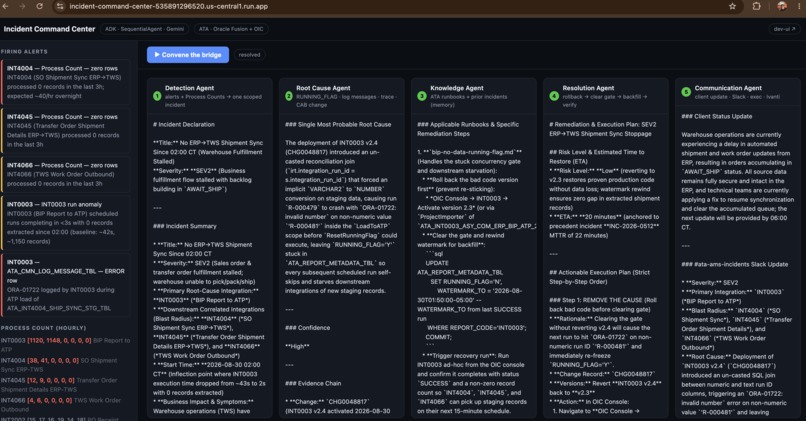Click 'Single Most Probable Root Cause' heading
The width and height of the screenshot is (806, 421).
(x=338, y=124)
